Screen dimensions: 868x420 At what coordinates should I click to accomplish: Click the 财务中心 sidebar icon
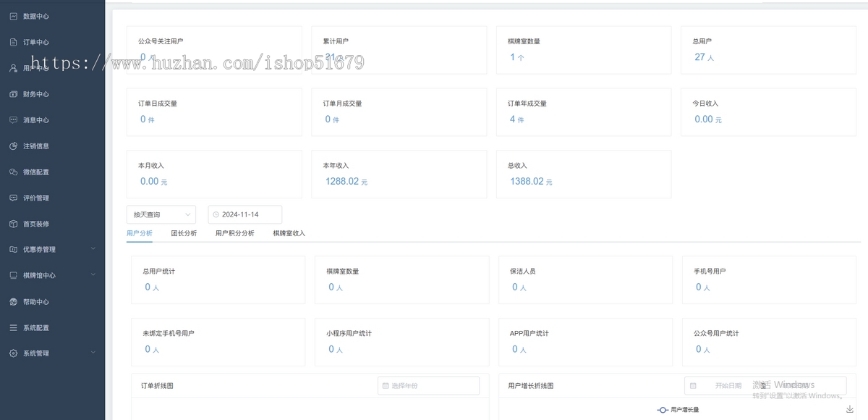tap(13, 94)
